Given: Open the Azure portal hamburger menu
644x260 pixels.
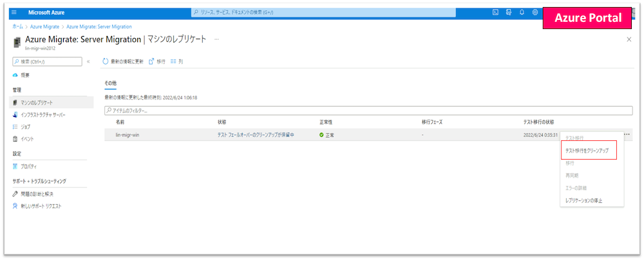Looking at the screenshot, I should [14, 12].
